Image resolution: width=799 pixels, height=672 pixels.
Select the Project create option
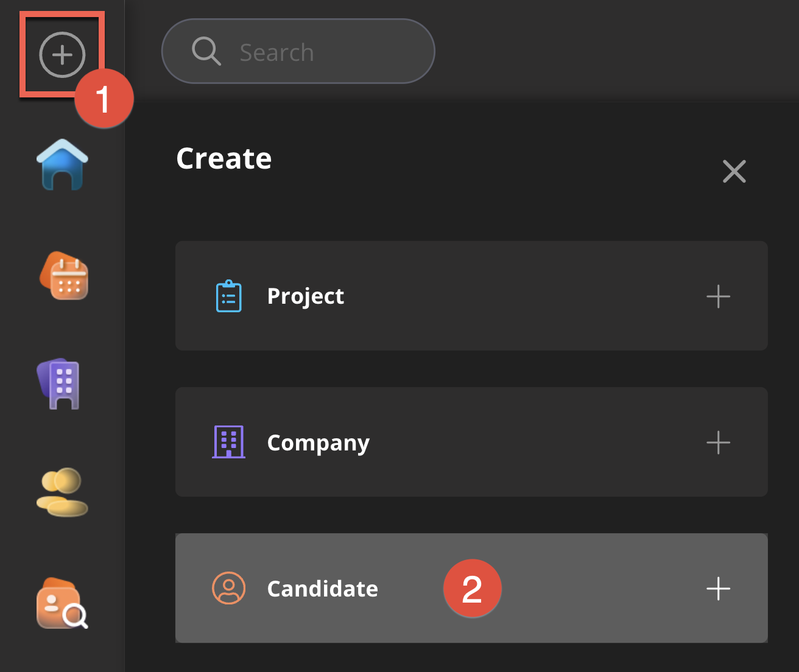click(306, 296)
